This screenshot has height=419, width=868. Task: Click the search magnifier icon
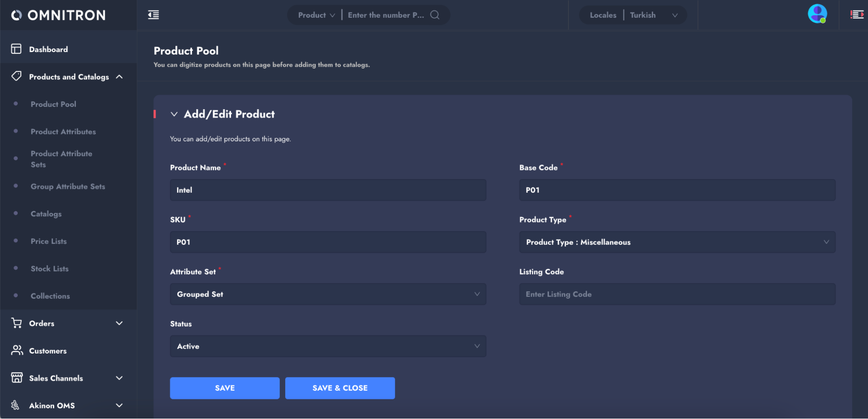pyautogui.click(x=435, y=15)
